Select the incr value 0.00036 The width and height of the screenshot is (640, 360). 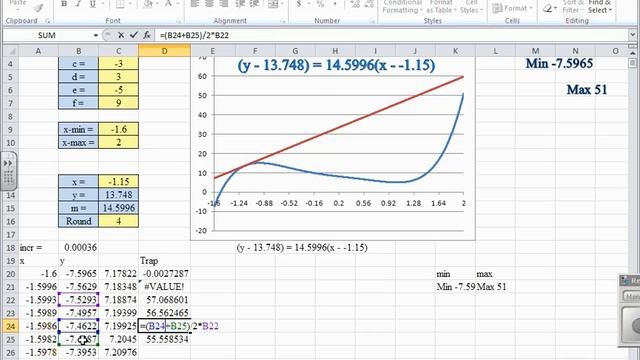pyautogui.click(x=78, y=247)
